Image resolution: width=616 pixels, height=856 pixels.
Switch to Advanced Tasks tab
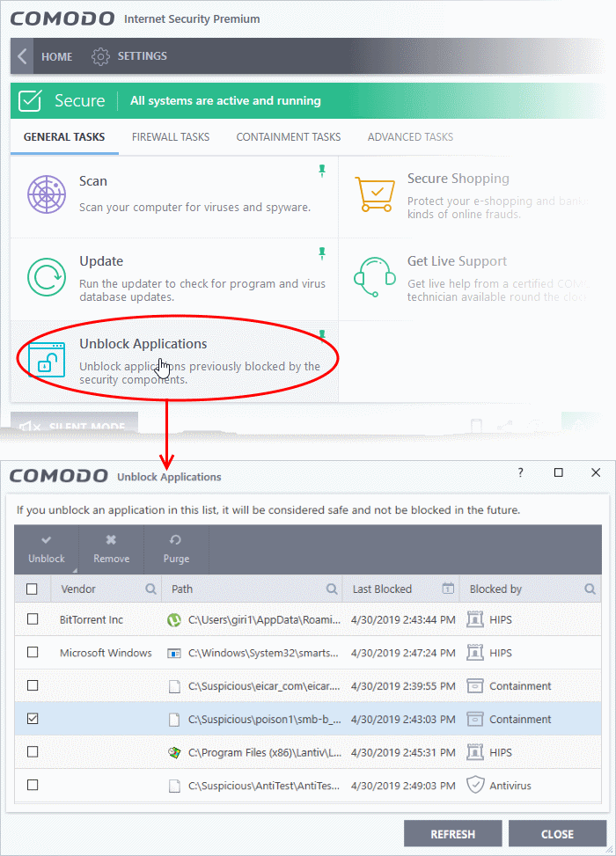(x=410, y=137)
